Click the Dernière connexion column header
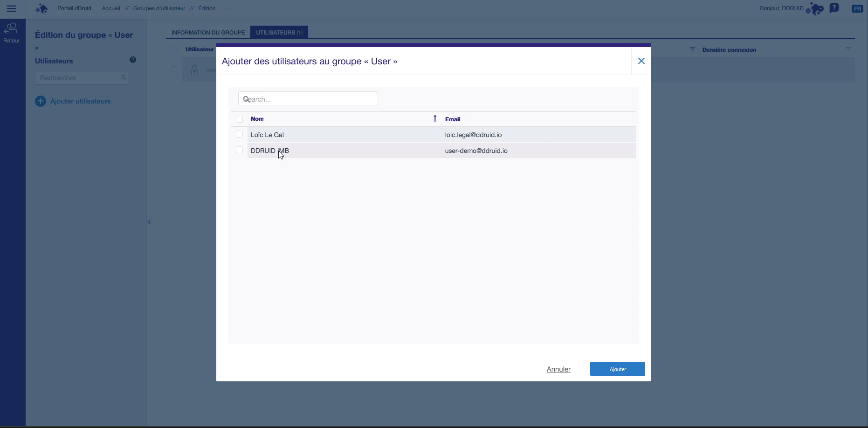This screenshot has height=428, width=868. [x=729, y=50]
